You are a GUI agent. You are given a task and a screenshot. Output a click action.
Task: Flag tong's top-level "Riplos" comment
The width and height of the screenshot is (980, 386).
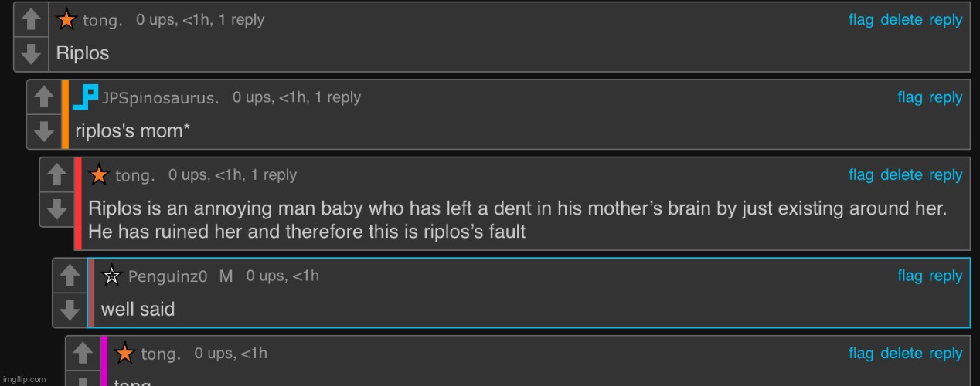point(861,20)
